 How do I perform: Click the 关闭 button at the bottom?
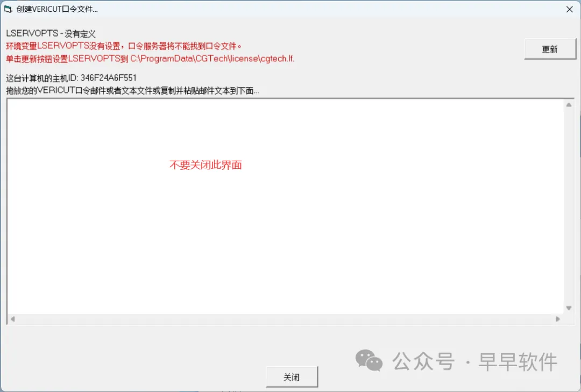[292, 377]
